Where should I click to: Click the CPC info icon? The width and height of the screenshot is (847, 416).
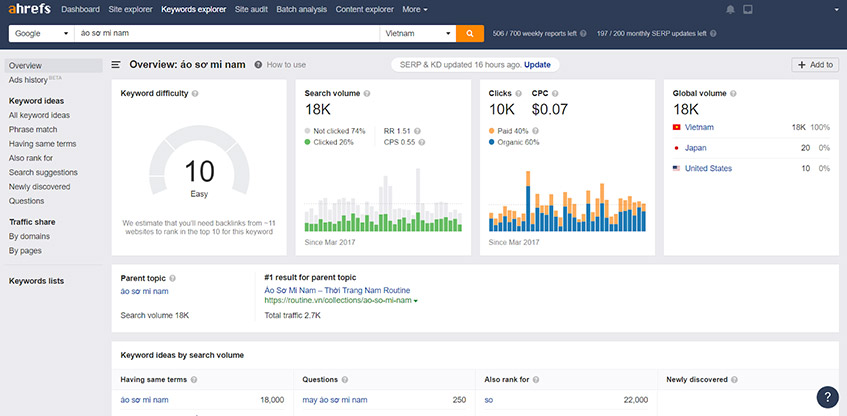(555, 93)
